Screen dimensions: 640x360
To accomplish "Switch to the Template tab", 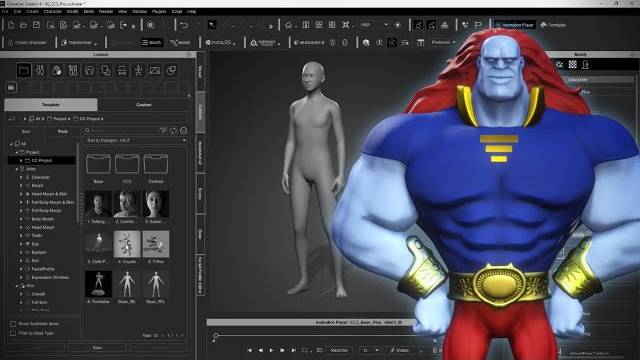I will 51,105.
